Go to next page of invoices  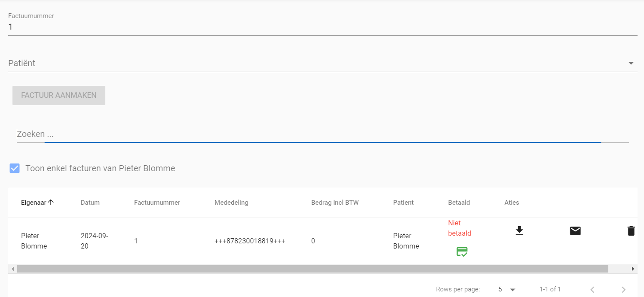click(x=623, y=290)
